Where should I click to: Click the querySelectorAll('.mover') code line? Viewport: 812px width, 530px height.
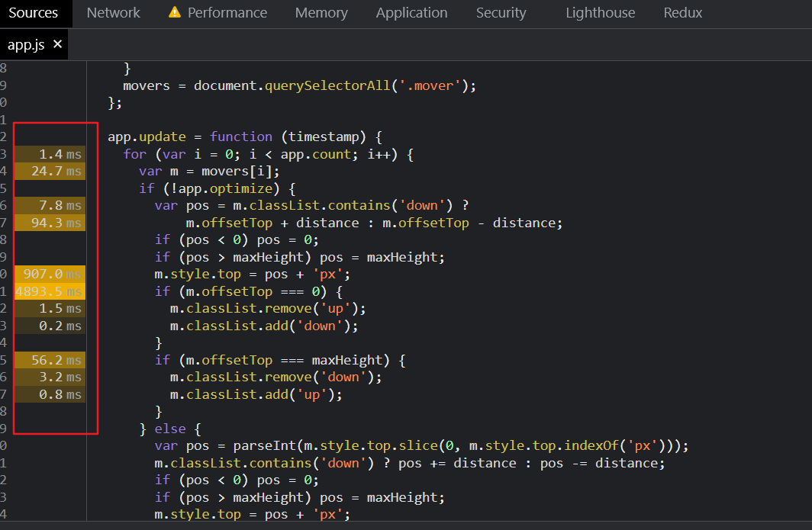point(299,85)
